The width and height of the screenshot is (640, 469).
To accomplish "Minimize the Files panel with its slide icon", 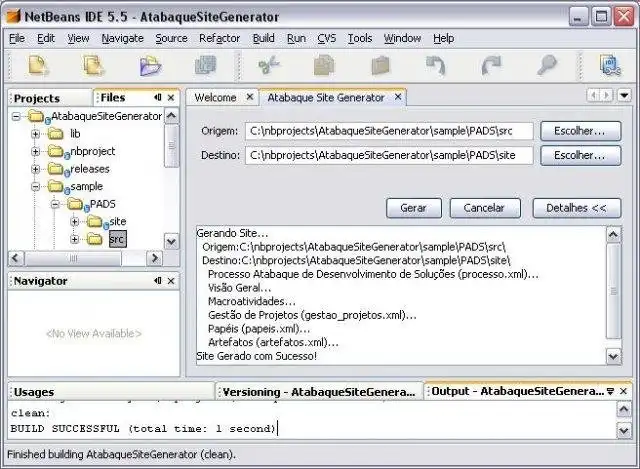I will tap(158, 98).
